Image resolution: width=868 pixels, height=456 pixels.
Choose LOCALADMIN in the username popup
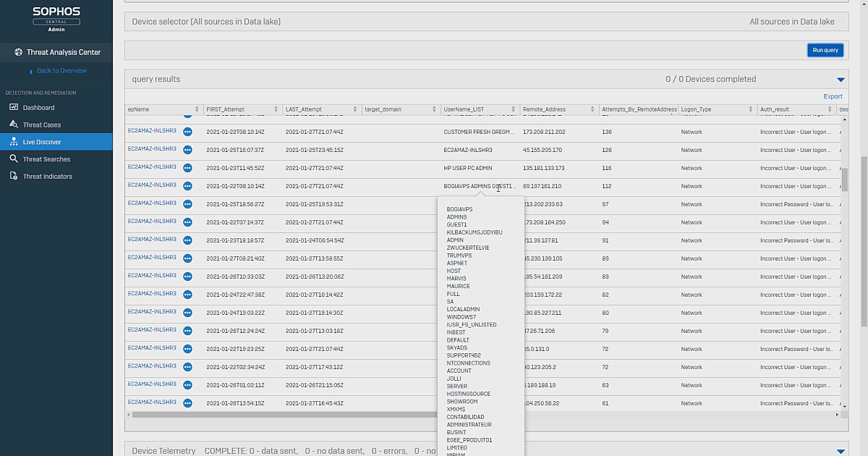click(463, 309)
